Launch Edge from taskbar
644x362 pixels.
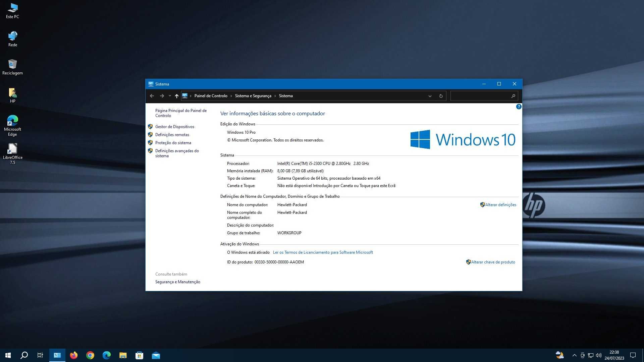(107, 355)
